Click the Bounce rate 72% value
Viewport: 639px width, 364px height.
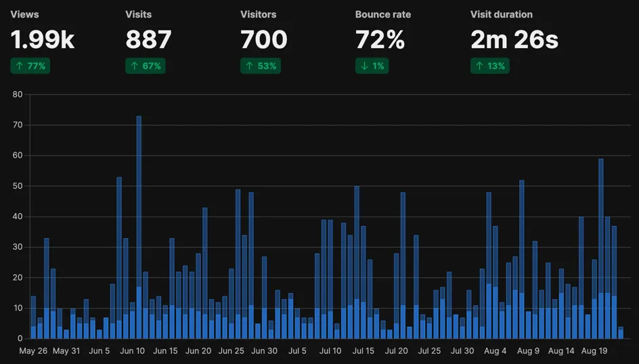click(x=380, y=41)
